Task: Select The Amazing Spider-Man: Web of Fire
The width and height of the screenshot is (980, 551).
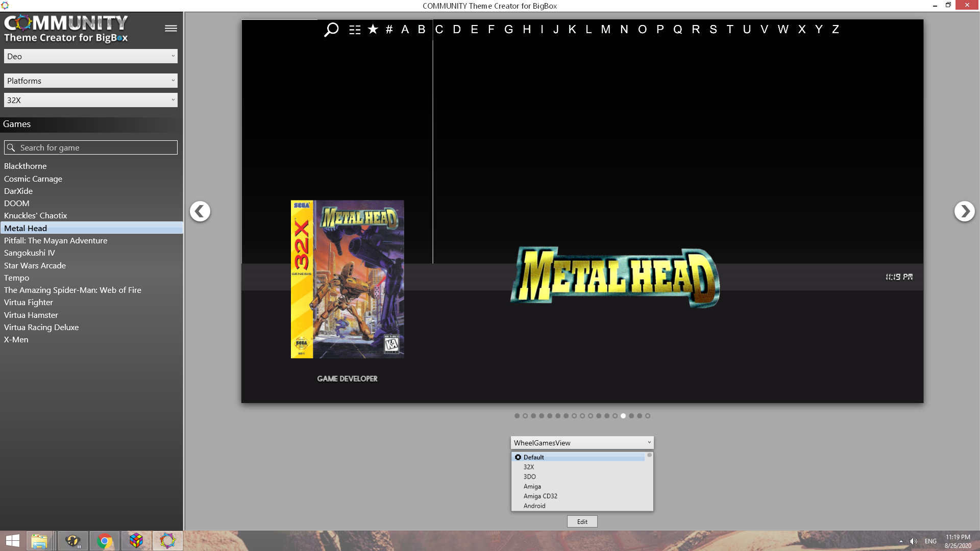Action: [x=91, y=290]
